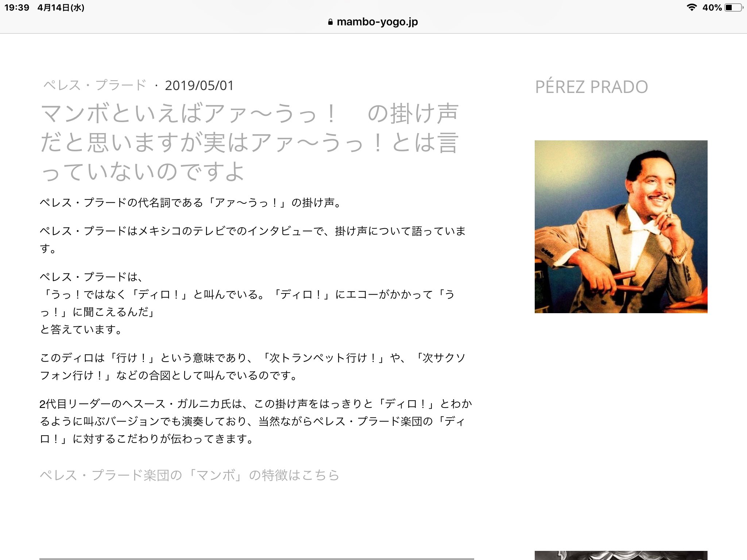The width and height of the screenshot is (747, 560).
Task: Tap the Wi-Fi status icon
Action: tap(691, 7)
